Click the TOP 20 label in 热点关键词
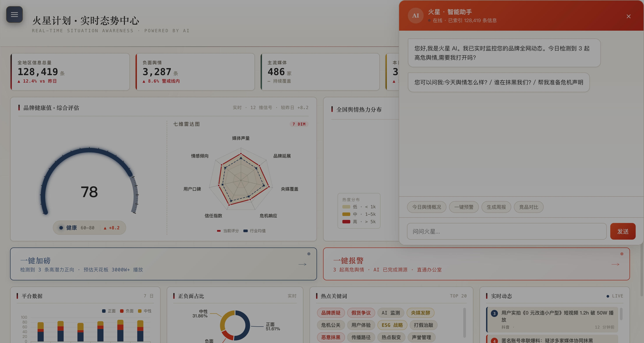Image resolution: width=644 pixels, height=343 pixels. 458,296
